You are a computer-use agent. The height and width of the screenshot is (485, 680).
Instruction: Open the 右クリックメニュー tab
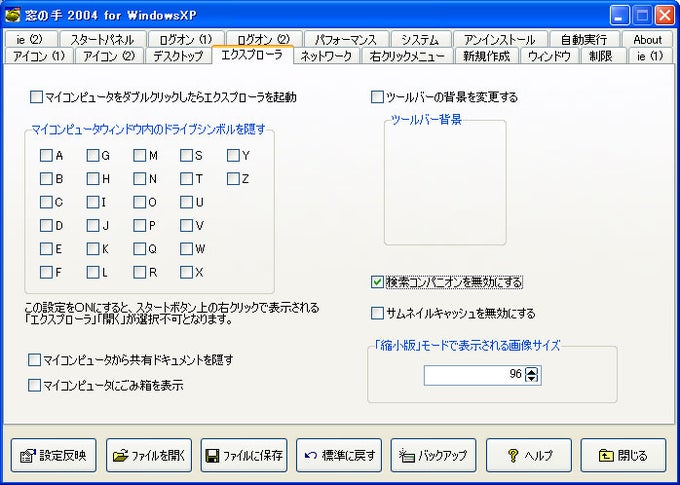407,56
